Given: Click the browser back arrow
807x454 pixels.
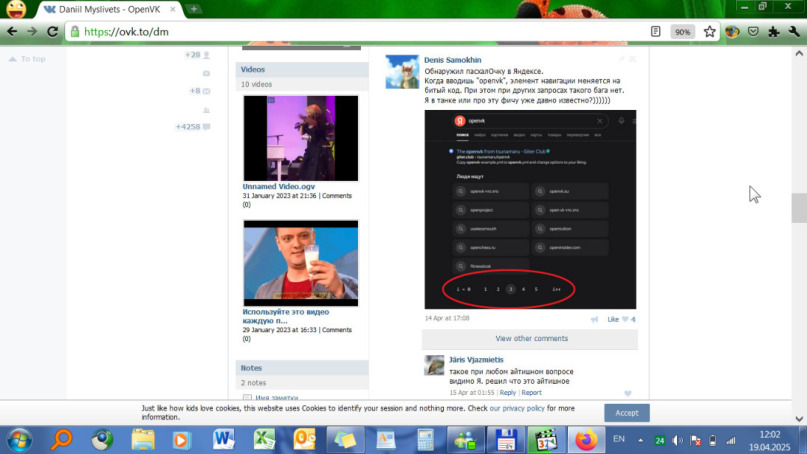Looking at the screenshot, I should point(12,31).
